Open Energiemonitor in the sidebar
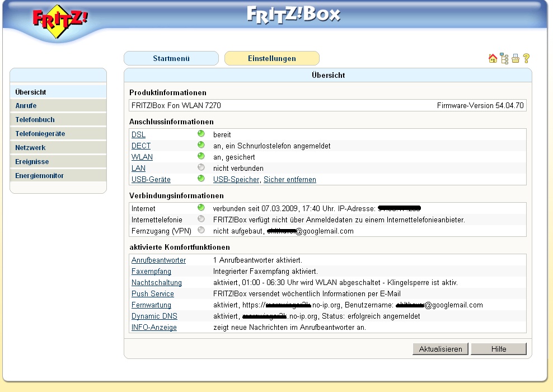553x392 pixels. tap(58, 176)
